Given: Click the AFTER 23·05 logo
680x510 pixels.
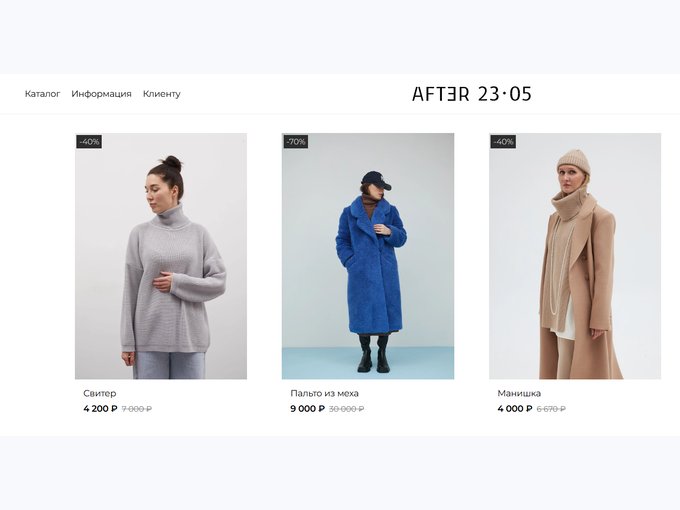Looking at the screenshot, I should (471, 94).
